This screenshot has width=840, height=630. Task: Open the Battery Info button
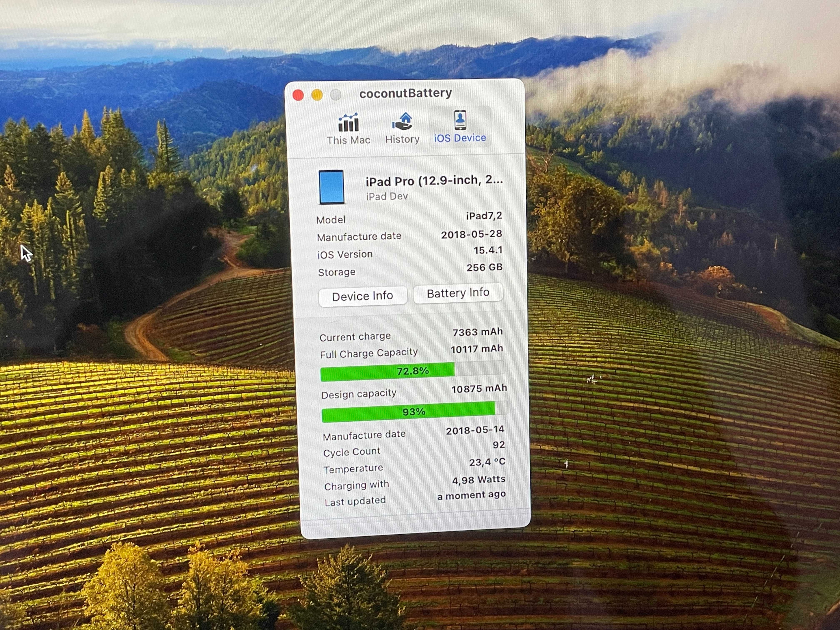point(458,293)
